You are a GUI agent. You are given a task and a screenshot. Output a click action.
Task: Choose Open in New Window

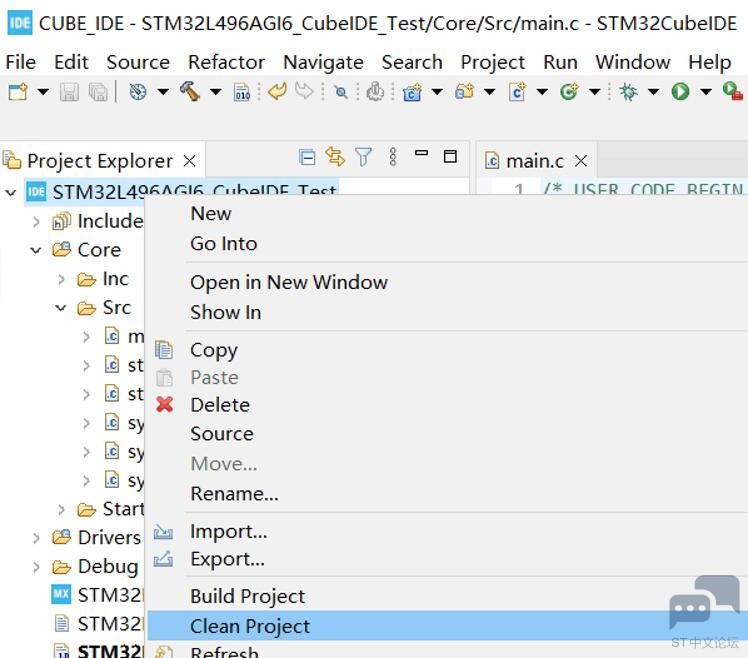[447, 282]
